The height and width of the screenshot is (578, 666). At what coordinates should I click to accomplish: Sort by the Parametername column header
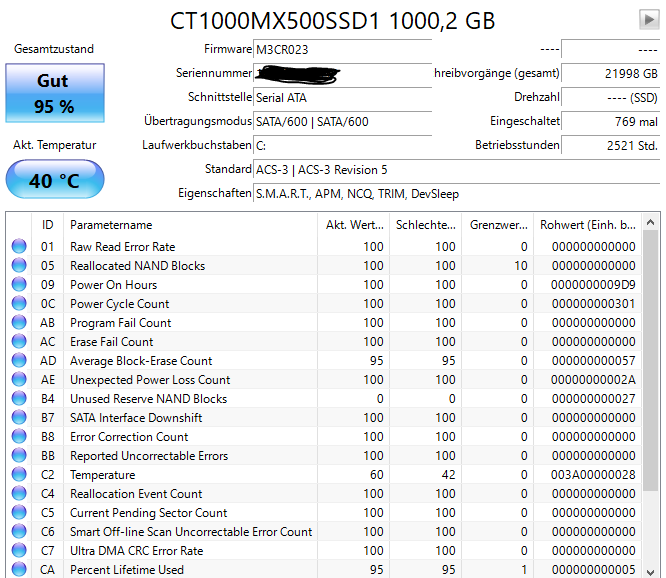pos(190,225)
